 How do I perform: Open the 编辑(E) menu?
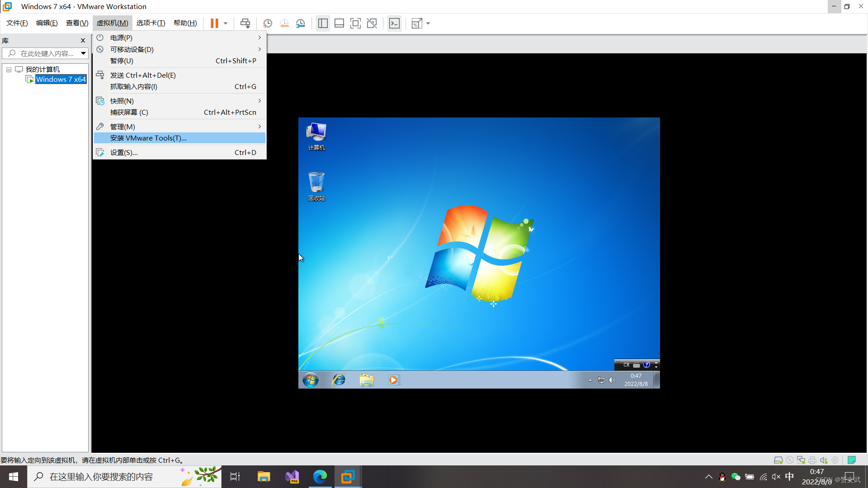coord(47,23)
